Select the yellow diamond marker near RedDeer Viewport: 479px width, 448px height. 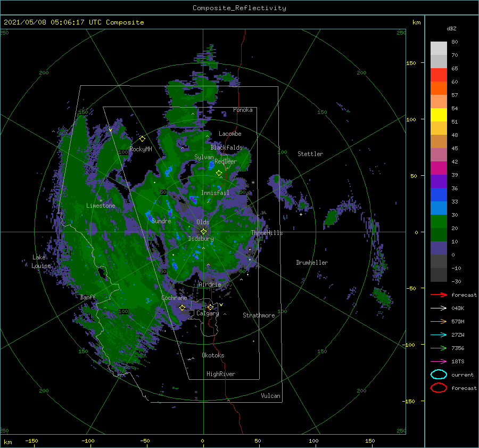coord(219,173)
